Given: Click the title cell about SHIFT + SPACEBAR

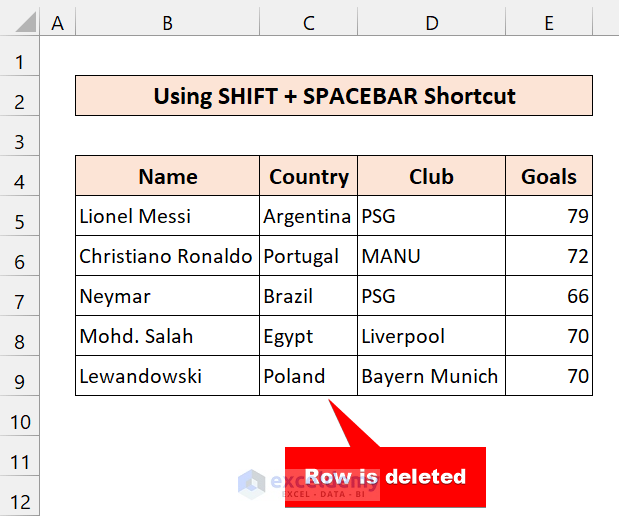Looking at the screenshot, I should (x=334, y=97).
